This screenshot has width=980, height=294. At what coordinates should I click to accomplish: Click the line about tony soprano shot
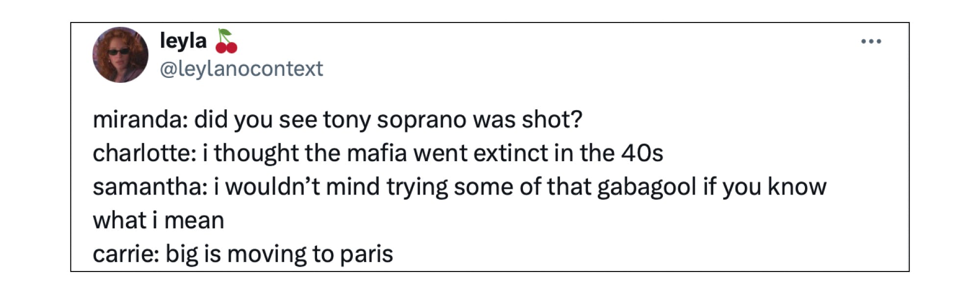(x=337, y=120)
